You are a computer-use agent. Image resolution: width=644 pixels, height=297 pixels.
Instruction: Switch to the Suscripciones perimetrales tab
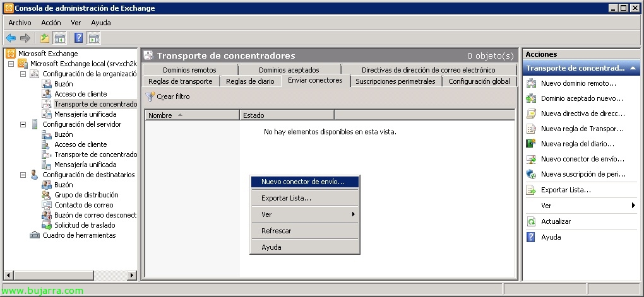(x=395, y=81)
